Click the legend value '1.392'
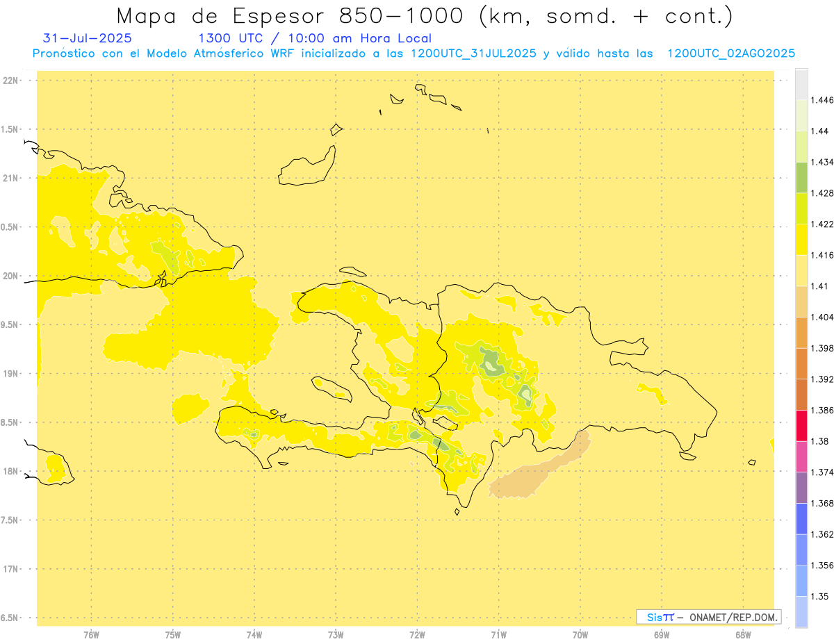The image size is (834, 644). [x=821, y=379]
